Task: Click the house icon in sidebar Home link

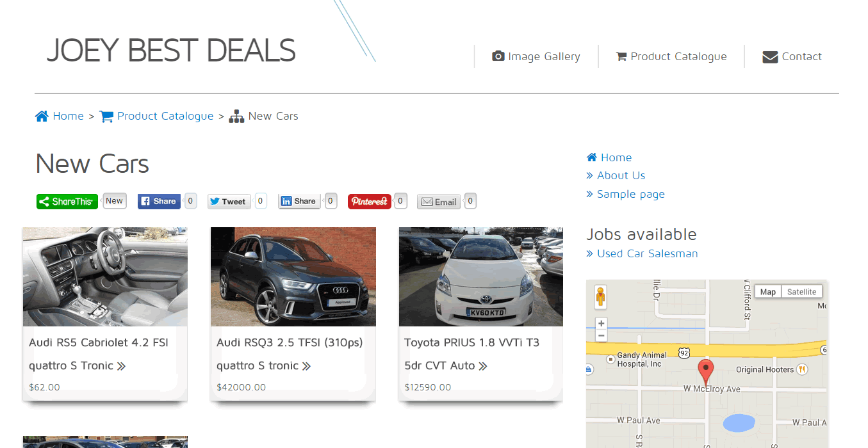Action: (x=592, y=157)
